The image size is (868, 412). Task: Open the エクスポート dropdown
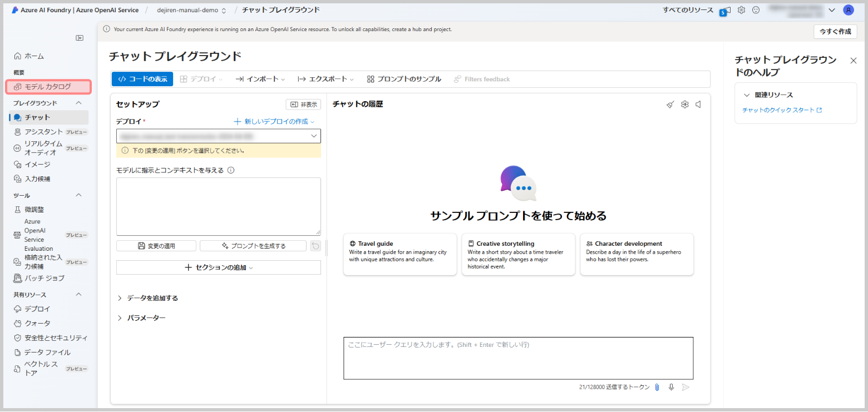[x=325, y=79]
